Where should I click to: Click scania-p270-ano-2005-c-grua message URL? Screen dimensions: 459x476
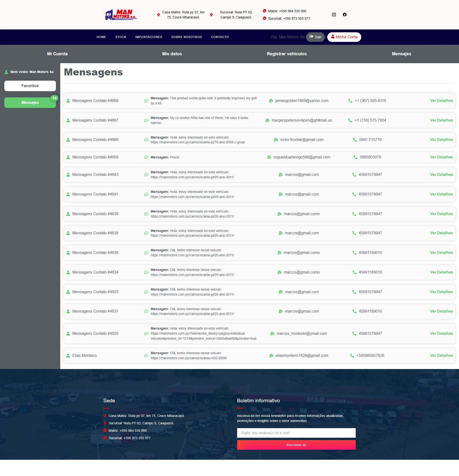[198, 142]
